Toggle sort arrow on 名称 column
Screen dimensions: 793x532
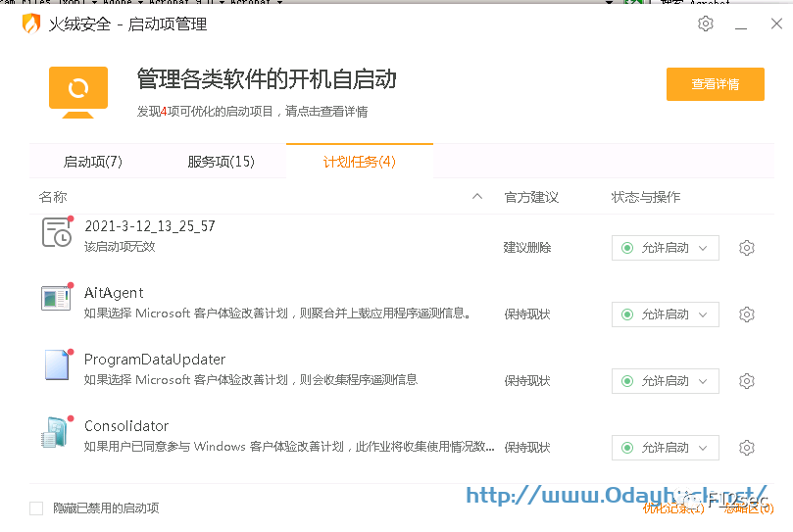[477, 196]
